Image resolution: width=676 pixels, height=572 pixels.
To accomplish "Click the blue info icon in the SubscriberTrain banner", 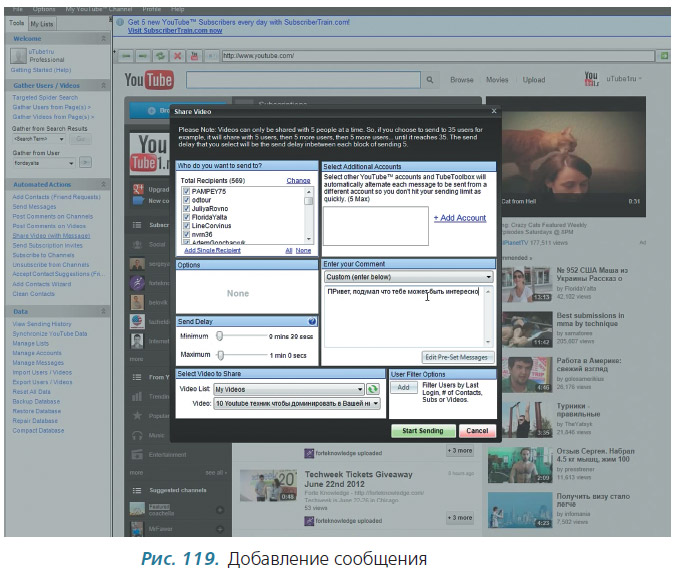I will [x=120, y=22].
